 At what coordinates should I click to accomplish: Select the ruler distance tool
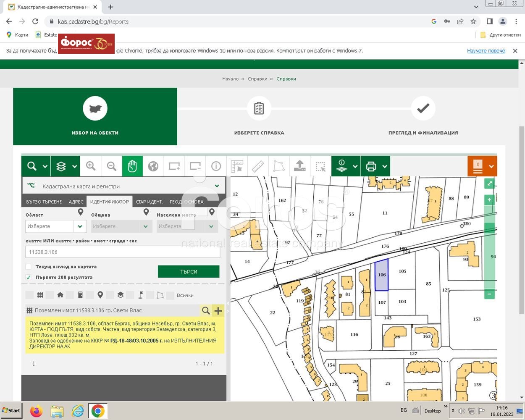(x=258, y=166)
